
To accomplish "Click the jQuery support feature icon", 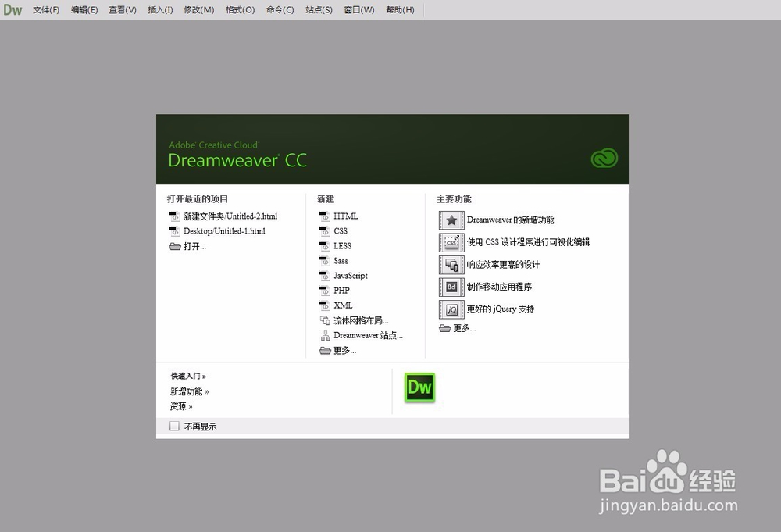I will click(x=451, y=309).
